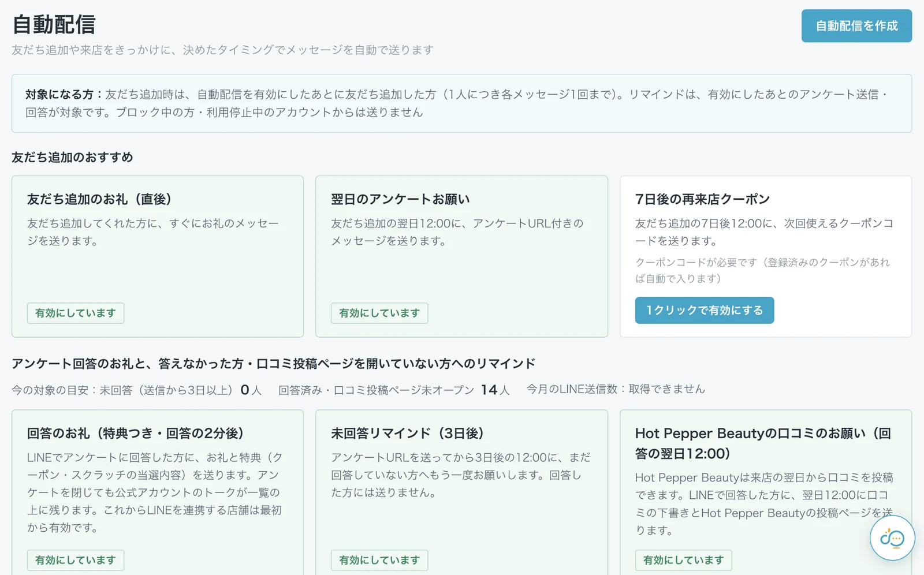Click the 友だち追加の翌日12:00に survey description
This screenshot has height=575, width=924.
tap(457, 232)
